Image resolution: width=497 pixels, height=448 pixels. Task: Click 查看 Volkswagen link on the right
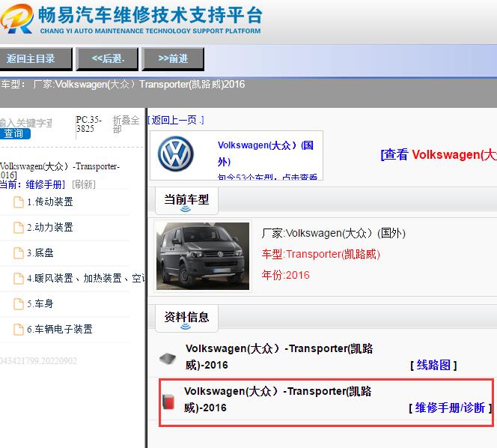click(x=439, y=155)
